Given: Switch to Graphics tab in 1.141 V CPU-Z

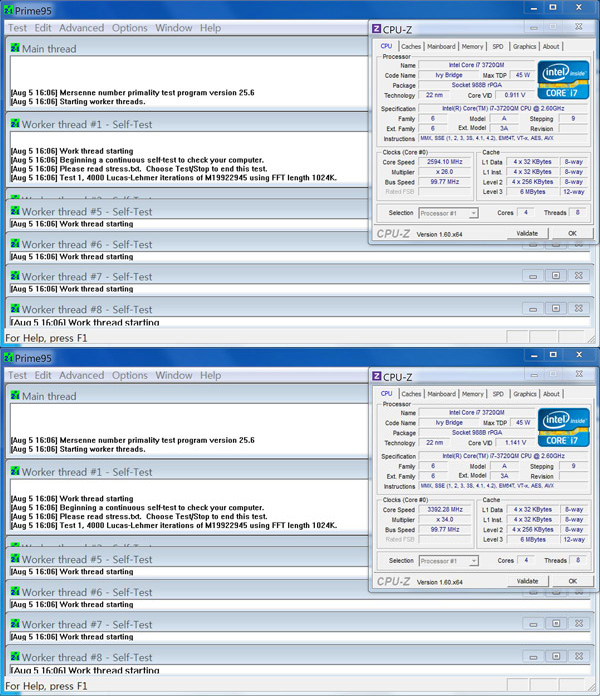Looking at the screenshot, I should coord(525,394).
